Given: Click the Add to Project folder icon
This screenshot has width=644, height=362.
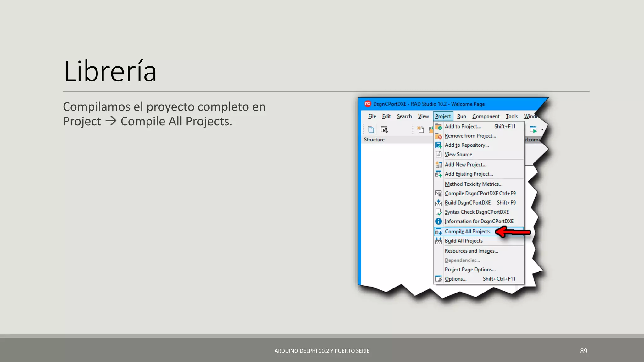Looking at the screenshot, I should coord(438,127).
